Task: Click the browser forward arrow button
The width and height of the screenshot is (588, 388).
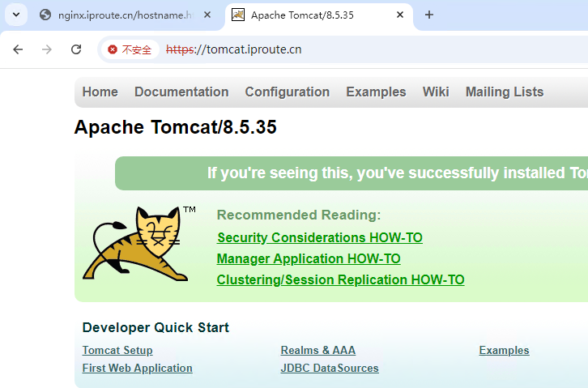Action: click(x=47, y=49)
